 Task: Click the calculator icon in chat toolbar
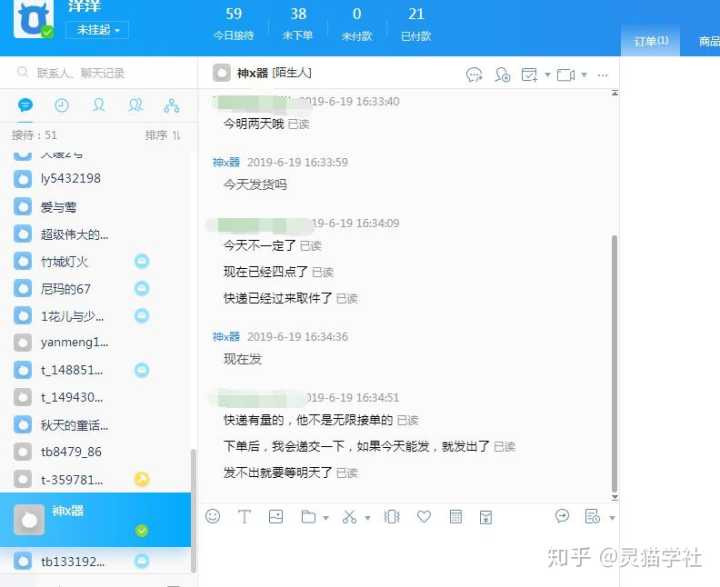(456, 517)
